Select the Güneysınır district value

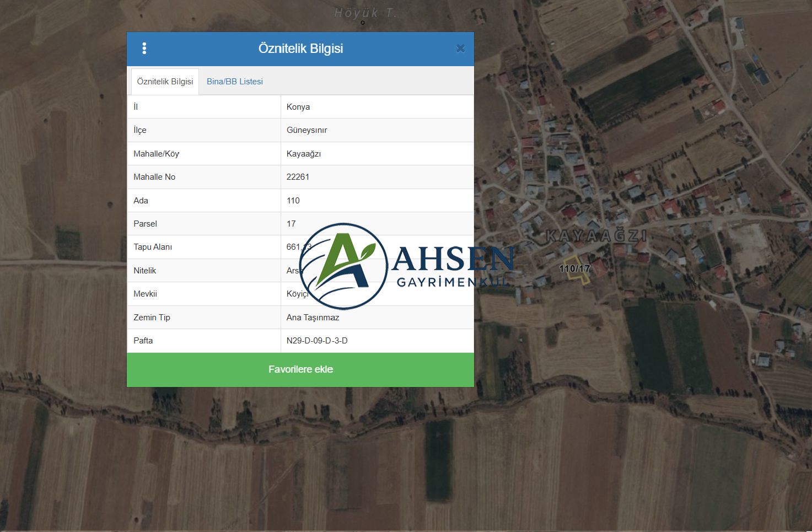tap(306, 130)
